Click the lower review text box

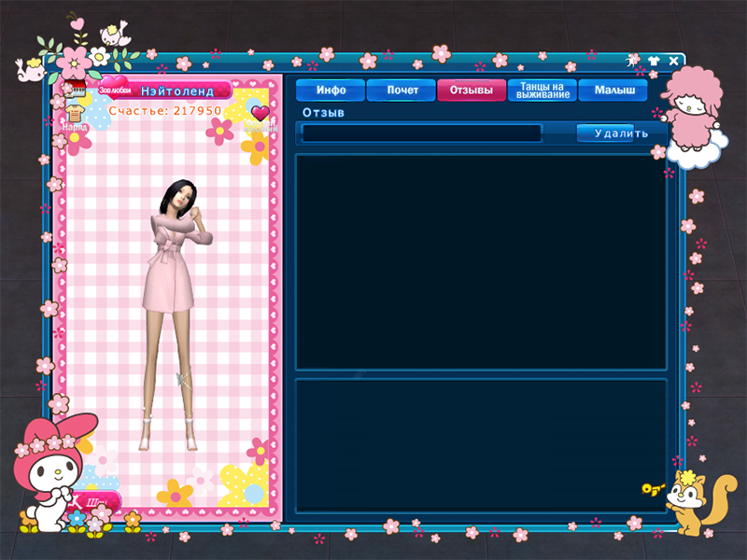(481, 446)
